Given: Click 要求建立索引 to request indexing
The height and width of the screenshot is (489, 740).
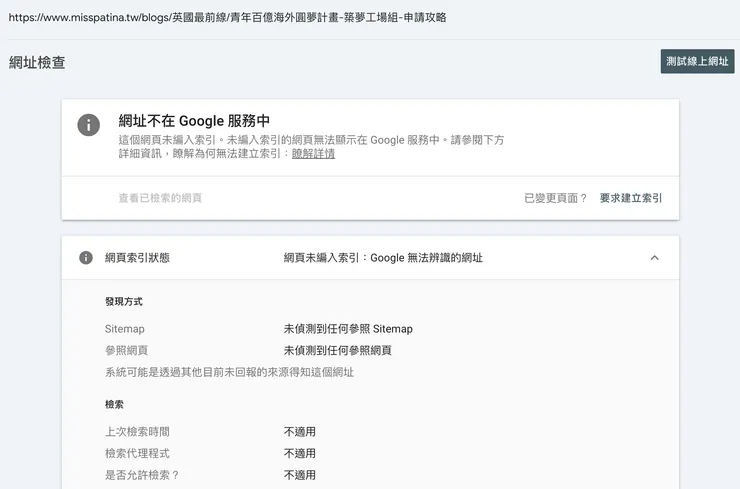Looking at the screenshot, I should coord(631,198).
